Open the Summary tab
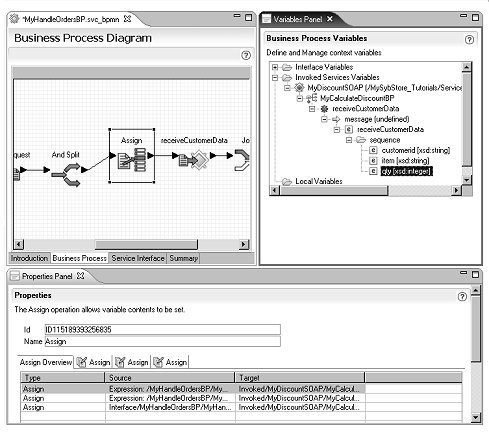This screenshot has height=443, width=489. [x=184, y=258]
